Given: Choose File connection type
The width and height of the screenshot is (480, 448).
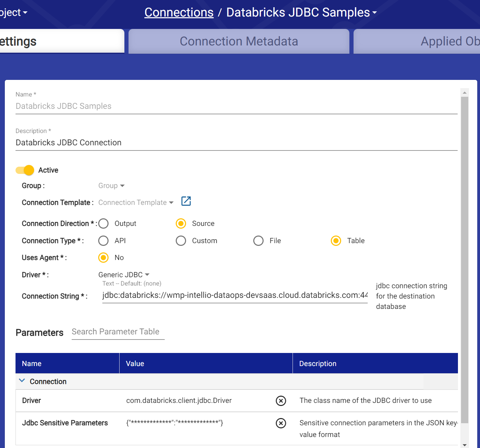Looking at the screenshot, I should tap(258, 241).
